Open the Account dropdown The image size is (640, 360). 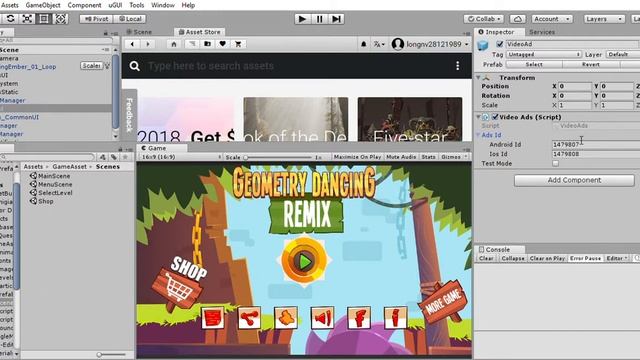[552, 19]
